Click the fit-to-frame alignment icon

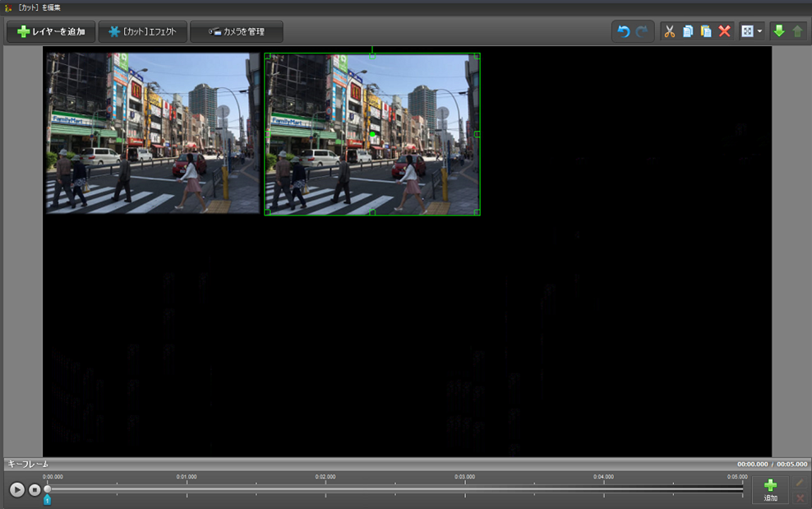[x=747, y=32]
